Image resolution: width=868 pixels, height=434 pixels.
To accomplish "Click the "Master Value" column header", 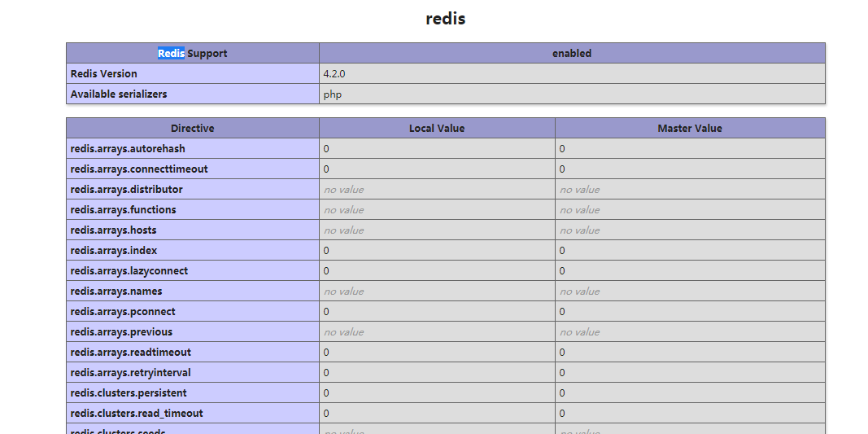I will coord(690,128).
